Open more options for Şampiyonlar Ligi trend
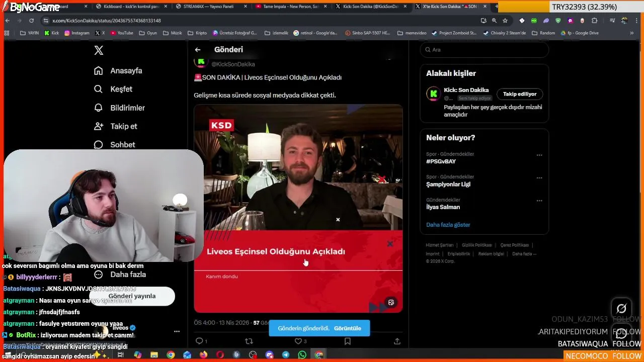This screenshot has height=362, width=644. coord(539,177)
